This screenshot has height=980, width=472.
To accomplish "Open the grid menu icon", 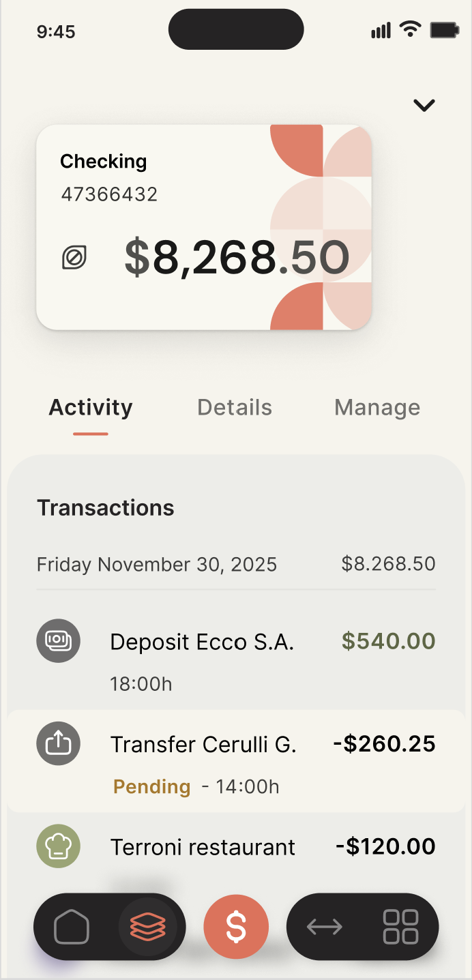I will coord(400,927).
